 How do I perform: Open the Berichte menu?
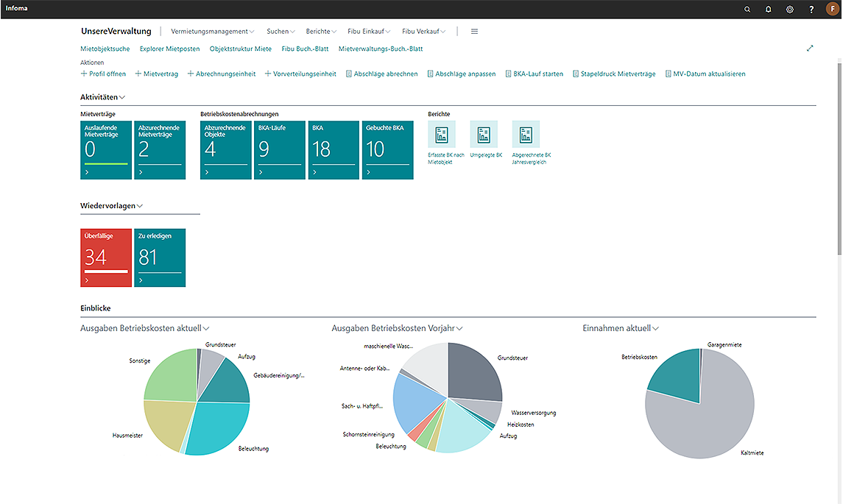[x=321, y=32]
